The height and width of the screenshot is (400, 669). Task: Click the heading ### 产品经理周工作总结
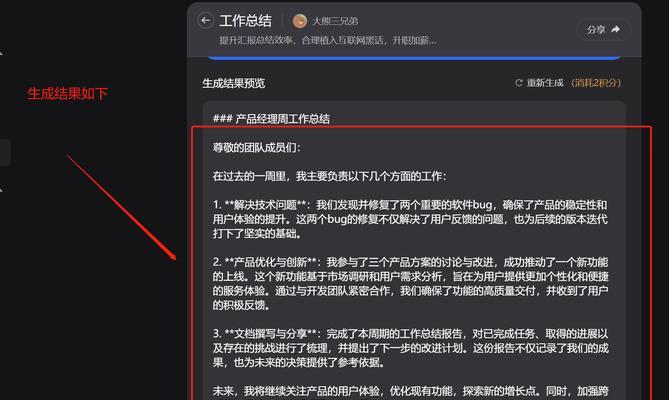click(271, 119)
